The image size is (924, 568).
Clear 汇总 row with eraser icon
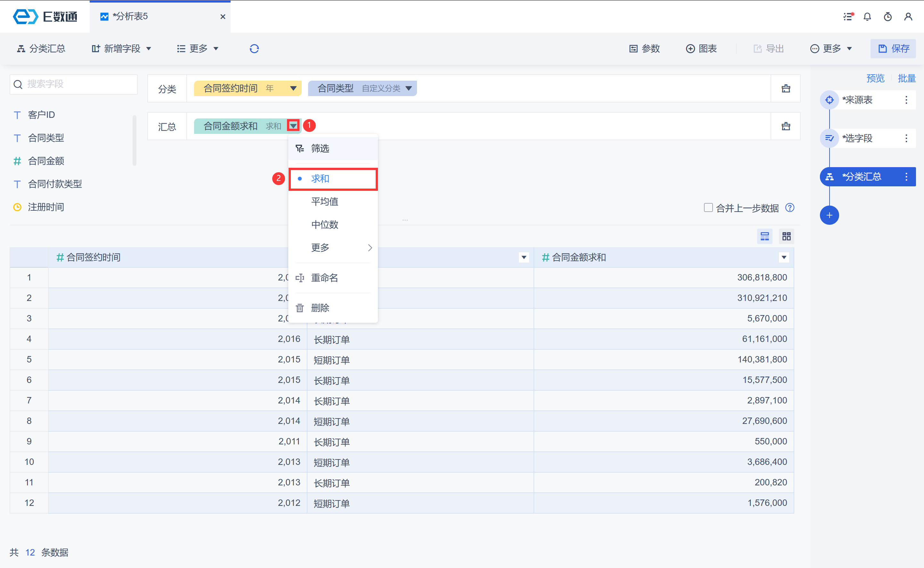(786, 126)
